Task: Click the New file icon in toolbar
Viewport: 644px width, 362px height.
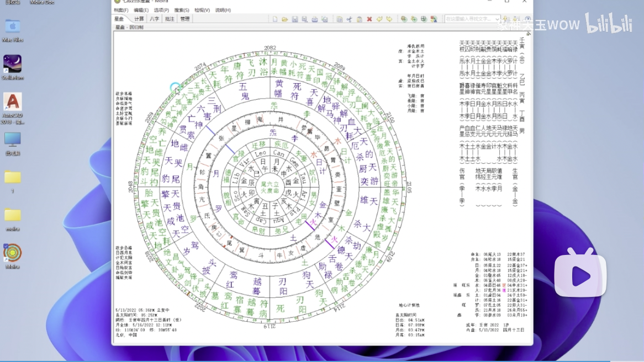Action: click(x=275, y=19)
